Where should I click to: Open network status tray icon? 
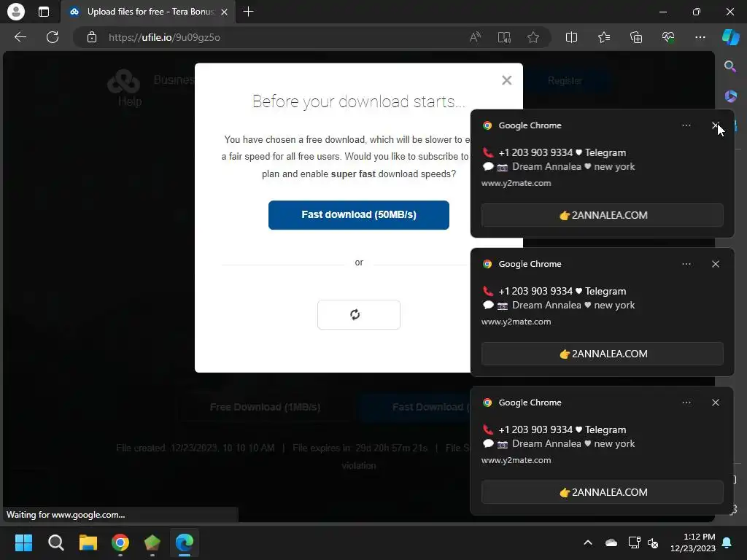tap(634, 542)
